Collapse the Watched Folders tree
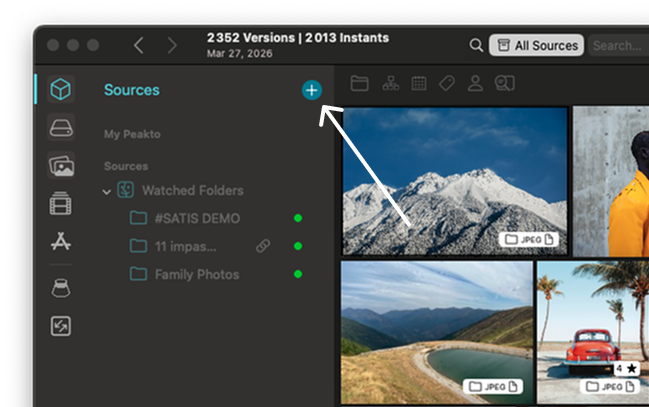 [107, 191]
